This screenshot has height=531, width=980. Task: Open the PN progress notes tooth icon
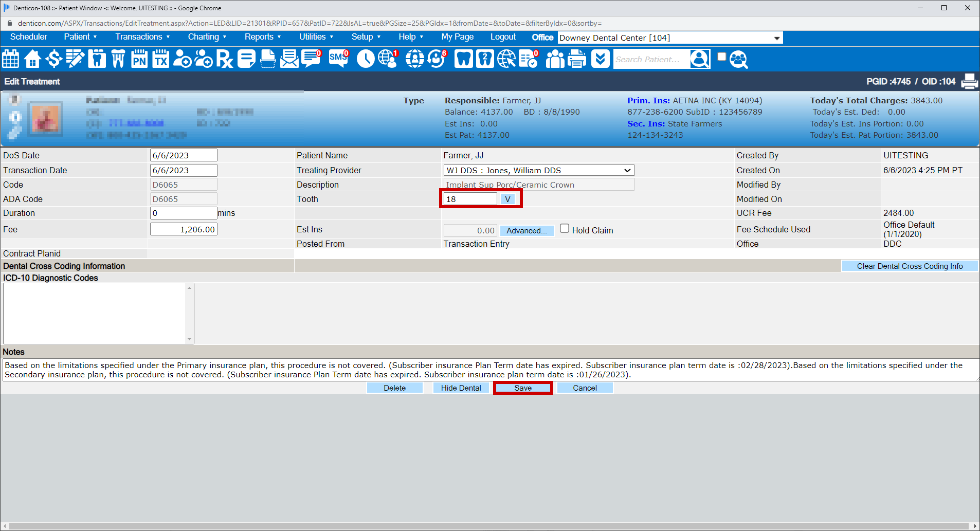click(139, 59)
